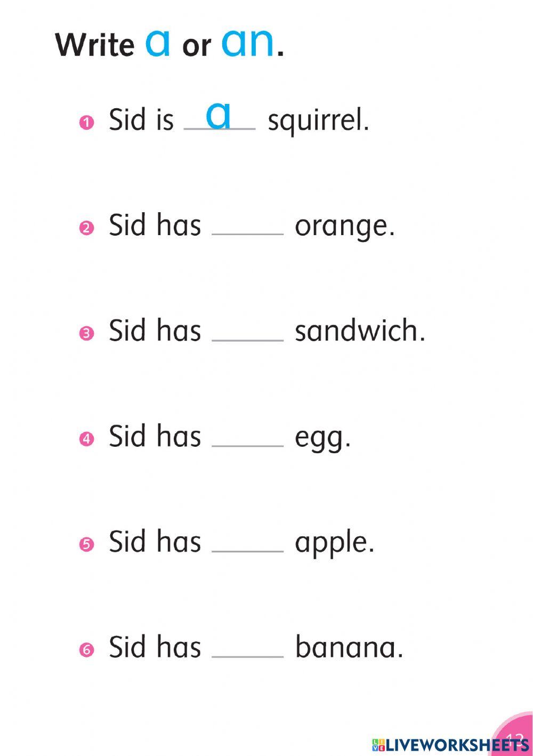Select the blank before banana
533x756 pixels.
248,649
